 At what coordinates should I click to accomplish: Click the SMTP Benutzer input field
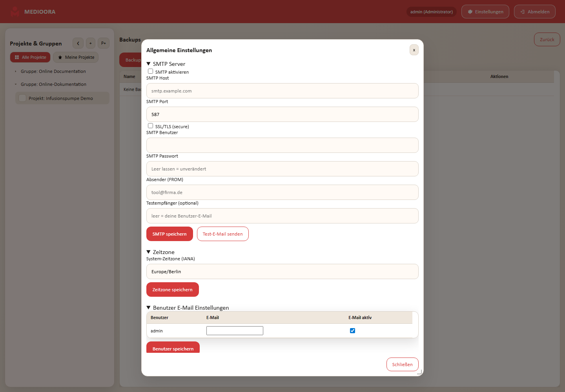tap(282, 145)
